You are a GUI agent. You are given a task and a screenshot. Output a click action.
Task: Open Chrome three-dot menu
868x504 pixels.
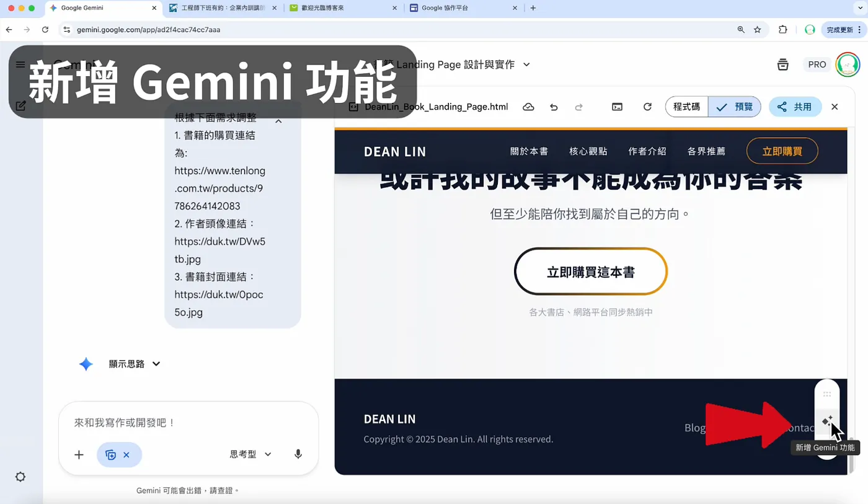[861, 29]
